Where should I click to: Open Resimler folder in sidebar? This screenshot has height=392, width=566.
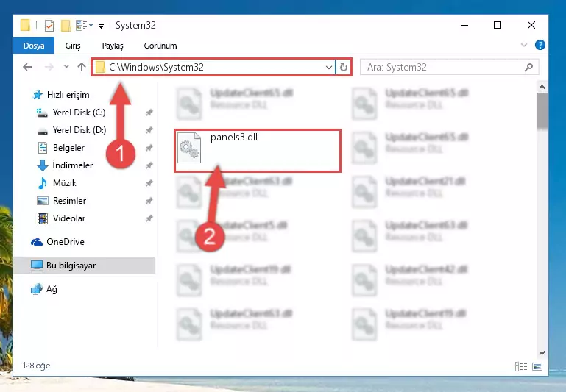69,201
